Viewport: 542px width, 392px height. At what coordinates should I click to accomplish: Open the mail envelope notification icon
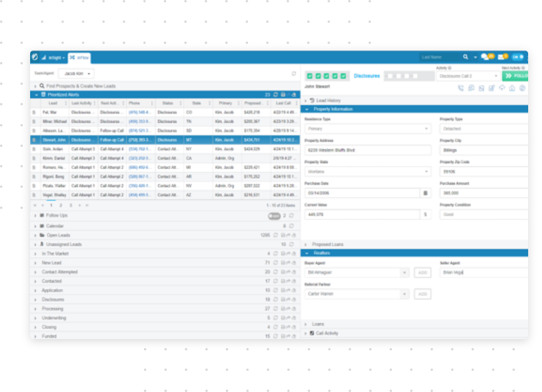click(501, 57)
